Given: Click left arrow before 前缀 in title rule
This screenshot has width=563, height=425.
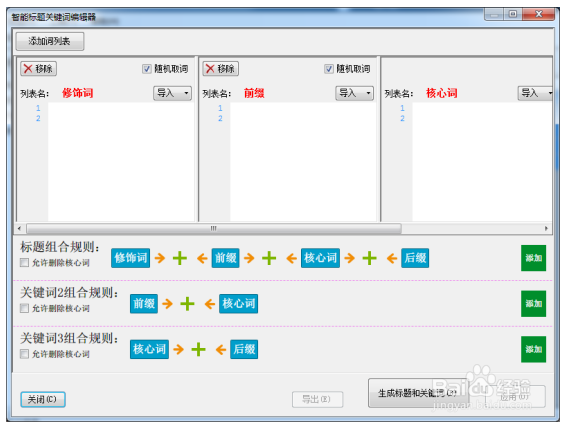Looking at the screenshot, I should (202, 258).
